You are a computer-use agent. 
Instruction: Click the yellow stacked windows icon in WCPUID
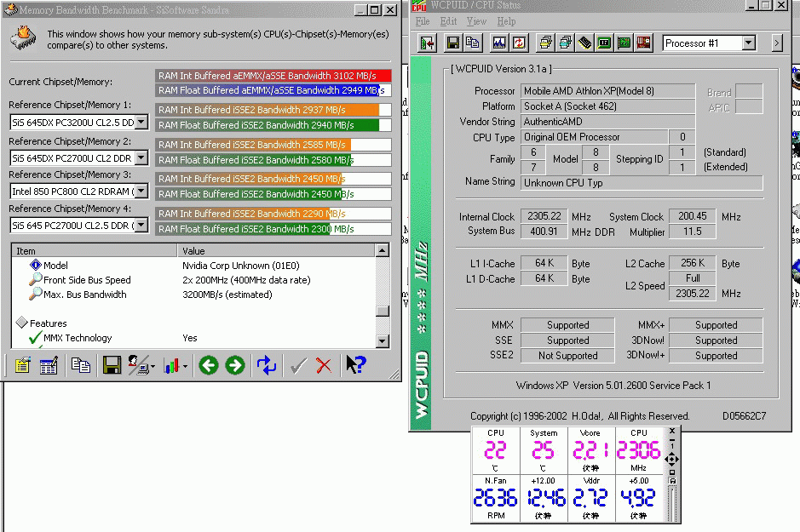click(x=546, y=43)
